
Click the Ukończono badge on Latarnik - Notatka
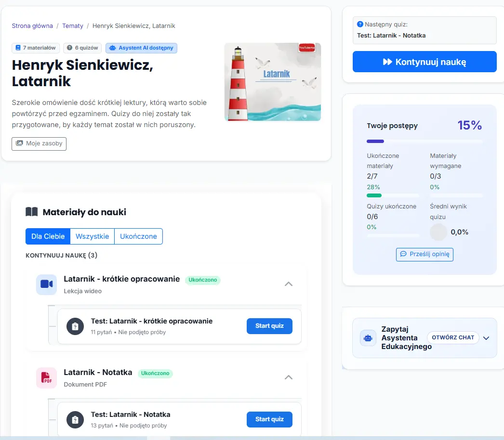point(155,373)
